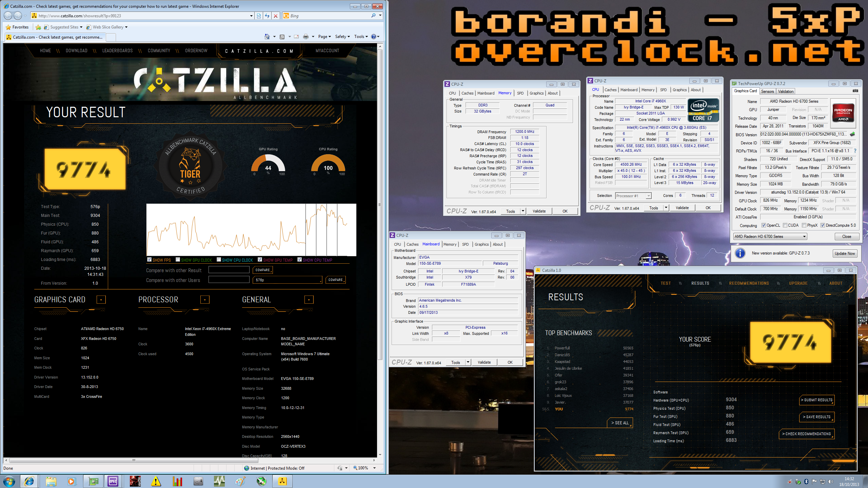Image resolution: width=868 pixels, height=488 pixels.
Task: Open Windows Start button
Action: tap(9, 481)
